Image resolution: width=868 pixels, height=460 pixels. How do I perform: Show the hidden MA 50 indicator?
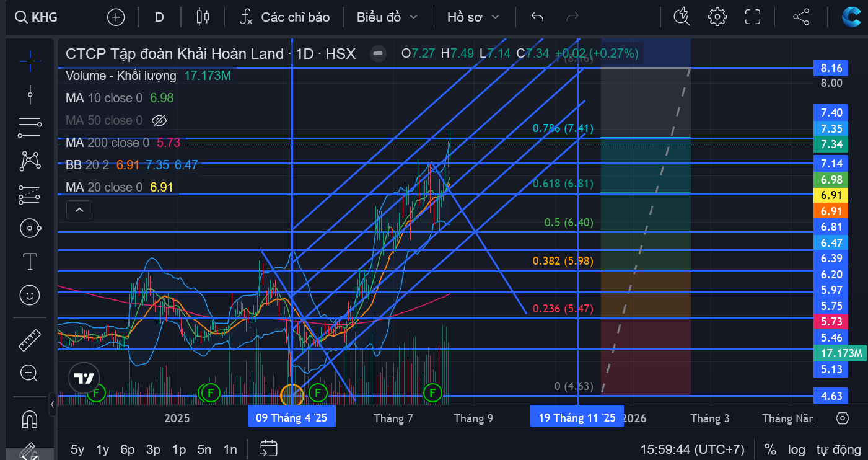[160, 120]
